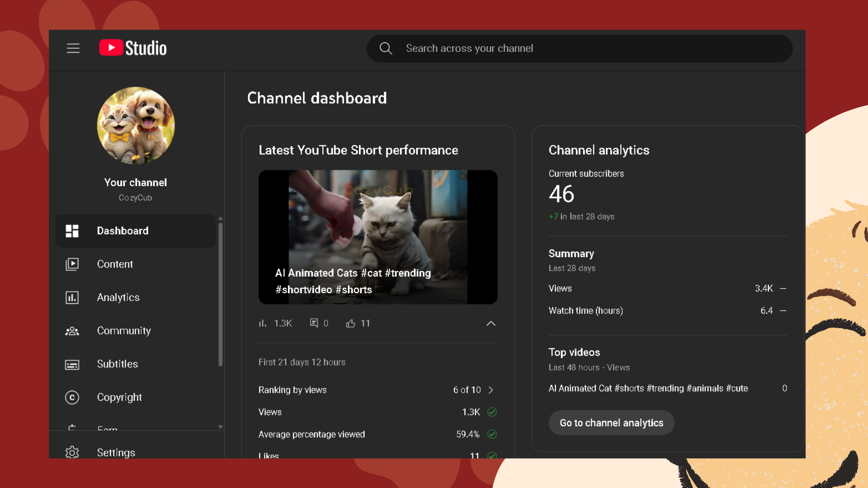Viewport: 868px width, 488px height.
Task: Click the Subtitles caption icon
Action: (72, 364)
